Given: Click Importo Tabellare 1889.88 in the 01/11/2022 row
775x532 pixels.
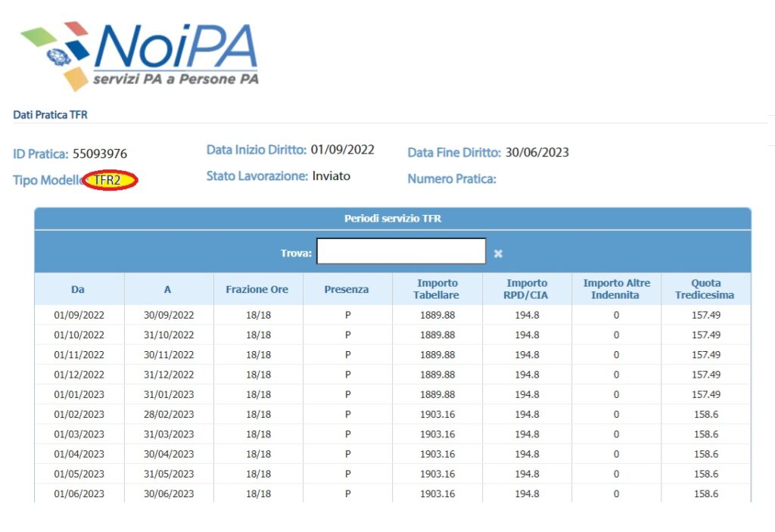Looking at the screenshot, I should pyautogui.click(x=437, y=354).
